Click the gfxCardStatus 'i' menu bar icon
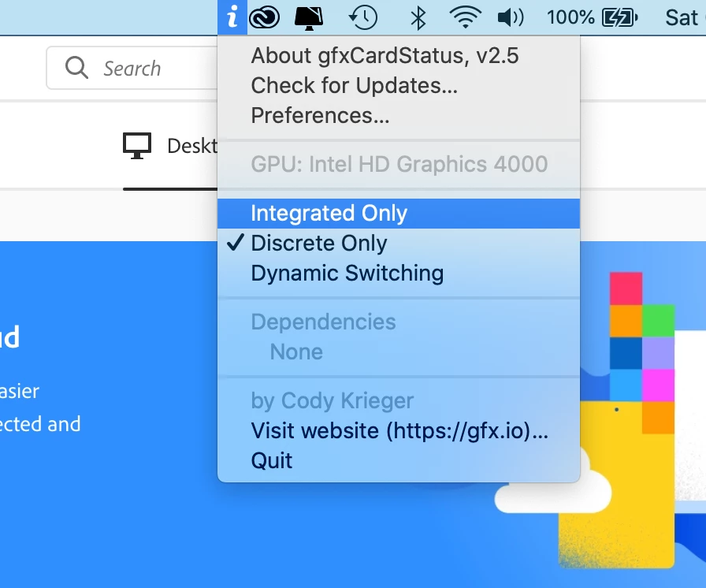 (232, 17)
